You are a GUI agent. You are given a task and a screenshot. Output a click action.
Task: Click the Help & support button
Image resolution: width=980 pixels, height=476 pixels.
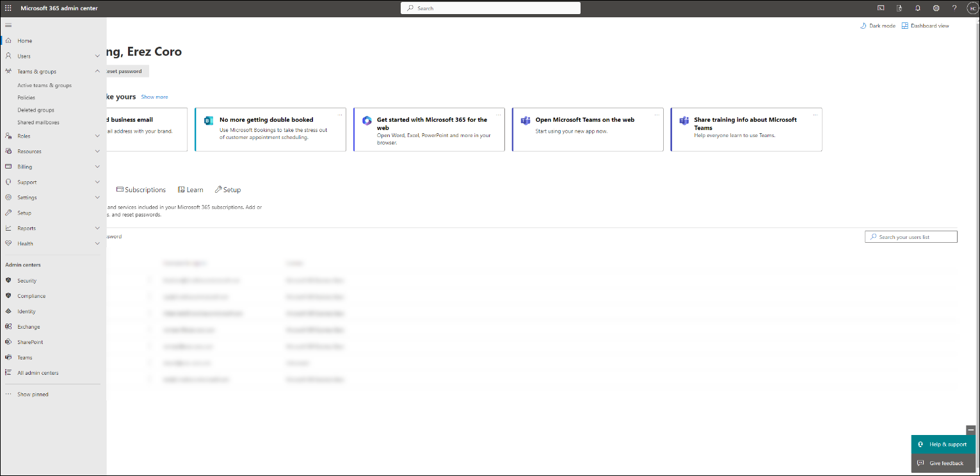coord(943,444)
